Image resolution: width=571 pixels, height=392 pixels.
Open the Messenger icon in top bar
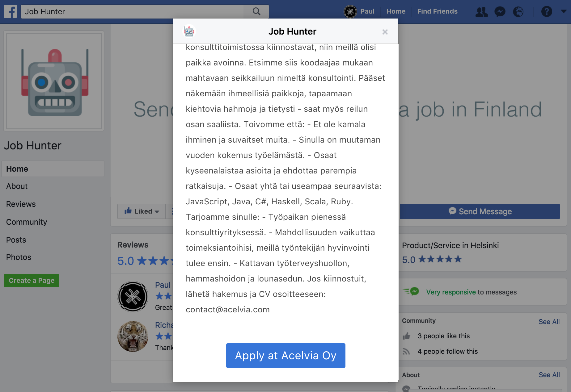[500, 12]
